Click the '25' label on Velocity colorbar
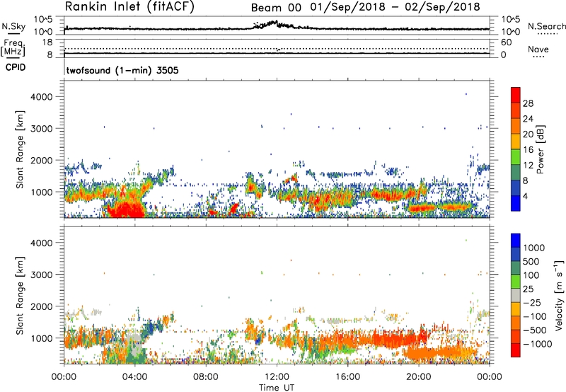Image resolution: width=566 pixels, height=392 pixels. [x=529, y=289]
